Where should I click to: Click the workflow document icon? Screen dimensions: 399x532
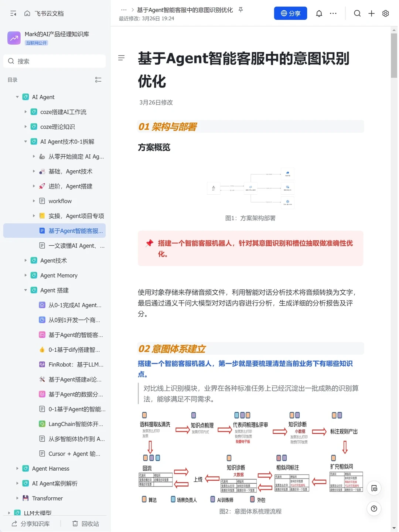pos(42,201)
